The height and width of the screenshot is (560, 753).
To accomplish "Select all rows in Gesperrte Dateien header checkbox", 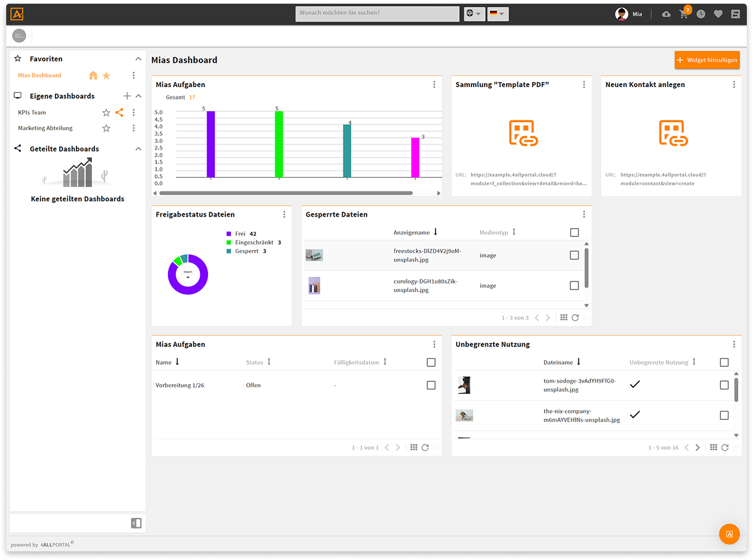I will coord(575,232).
